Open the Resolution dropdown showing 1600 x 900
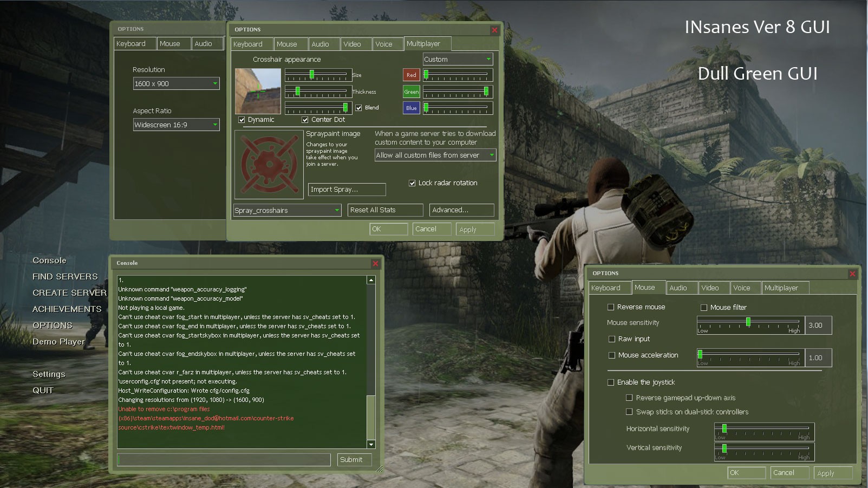The width and height of the screenshot is (868, 488). [x=176, y=83]
